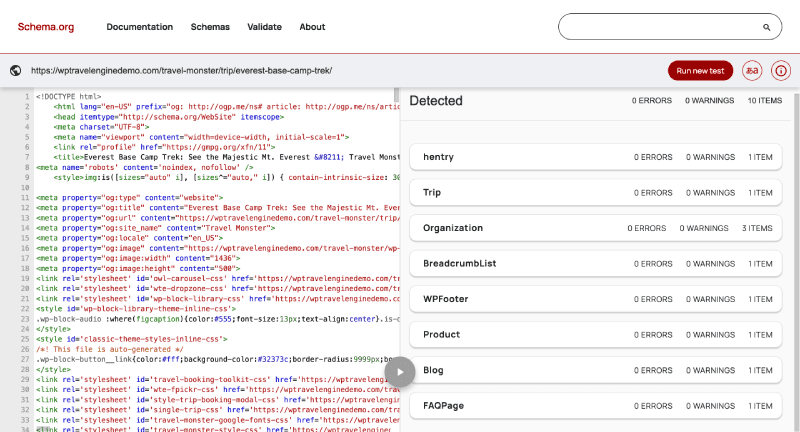Click the og:type meta code line
Viewport: 800px width, 432px height.
(x=130, y=197)
